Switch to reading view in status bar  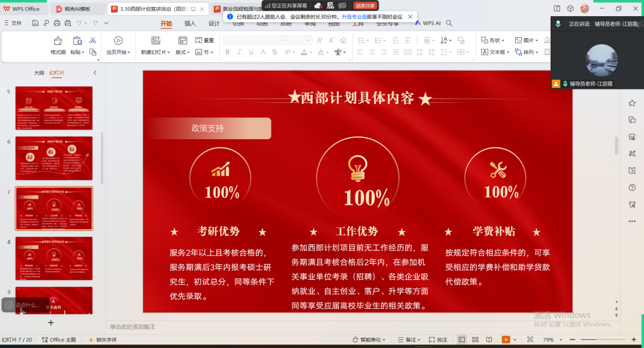[489, 339]
